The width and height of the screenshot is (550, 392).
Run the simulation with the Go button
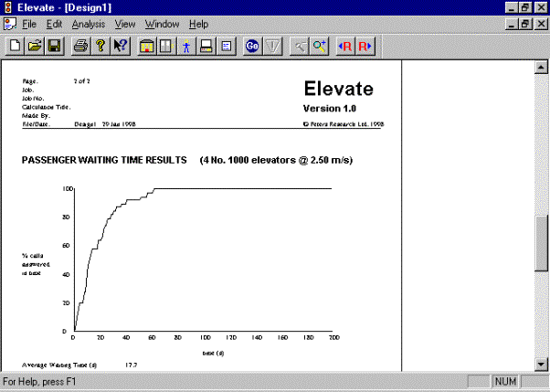251,46
